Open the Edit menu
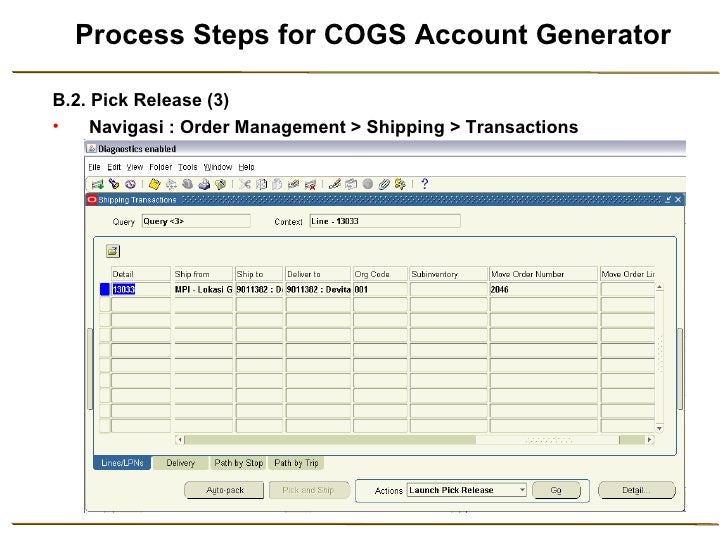Viewport: 728px width, 546px height. [x=114, y=167]
